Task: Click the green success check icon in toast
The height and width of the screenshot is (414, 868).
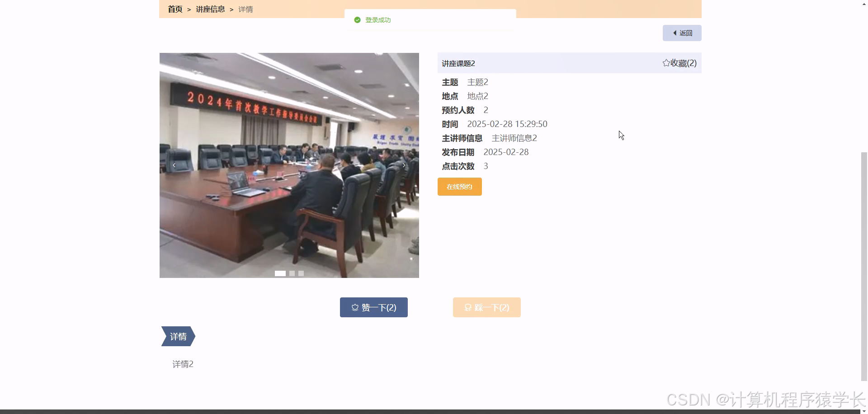Action: click(x=357, y=20)
